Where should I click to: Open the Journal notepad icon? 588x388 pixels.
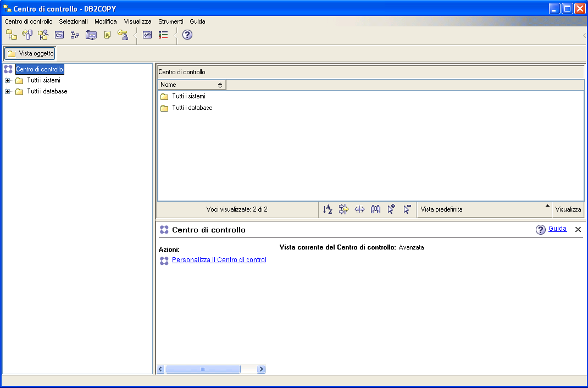click(107, 35)
